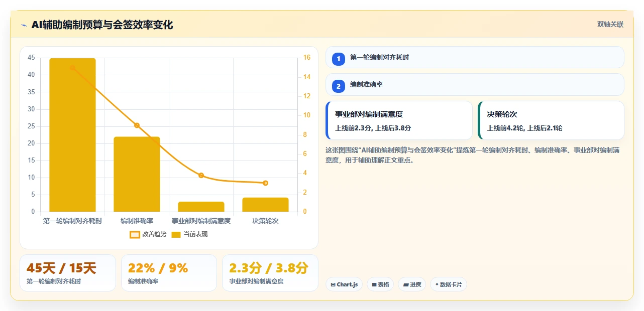Click the 45天 / 15天 stat card
The image size is (644, 311).
point(68,273)
